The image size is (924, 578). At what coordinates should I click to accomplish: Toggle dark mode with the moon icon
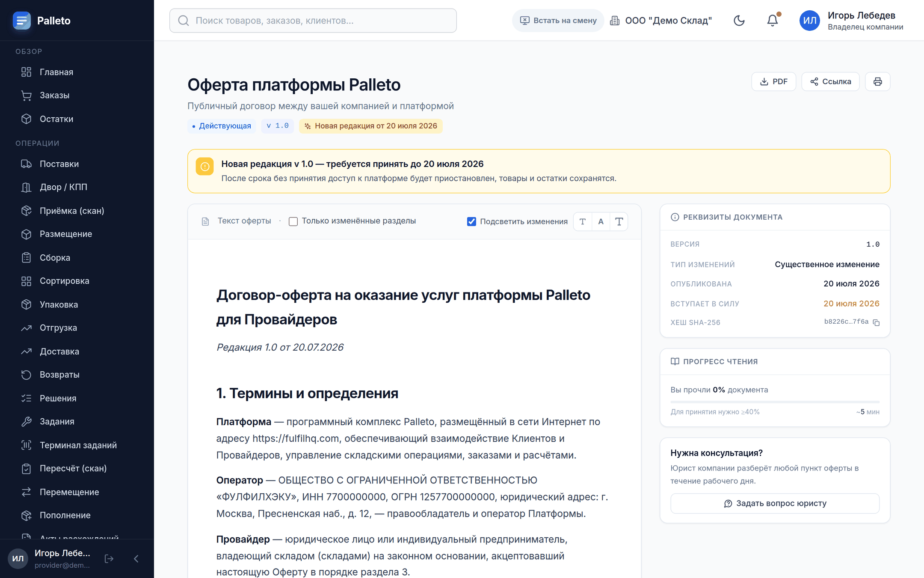tap(739, 21)
